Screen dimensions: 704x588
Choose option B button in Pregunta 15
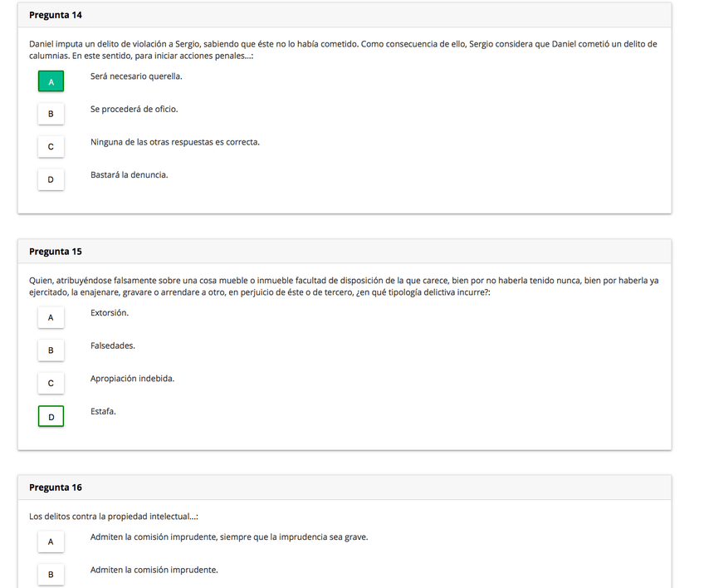pyautogui.click(x=51, y=350)
